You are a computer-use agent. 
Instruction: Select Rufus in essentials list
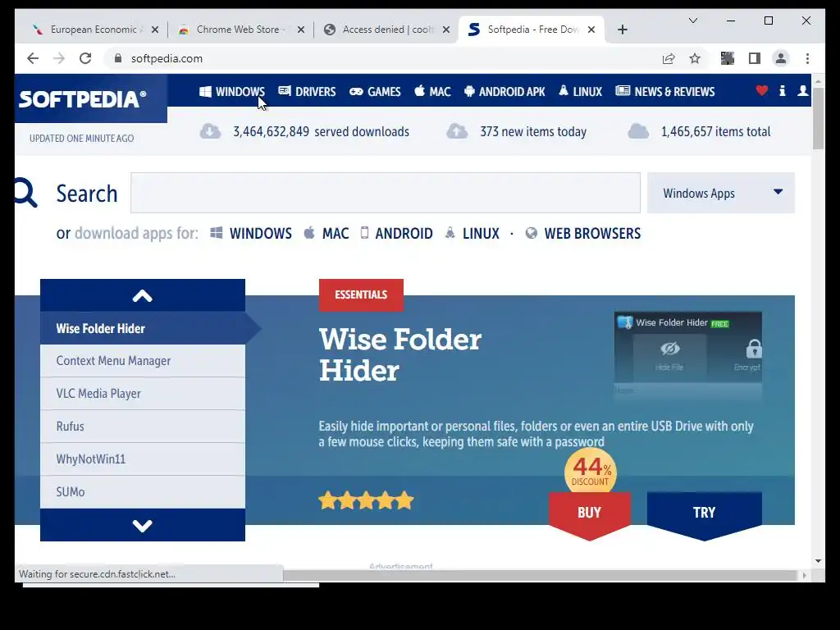[x=143, y=427]
